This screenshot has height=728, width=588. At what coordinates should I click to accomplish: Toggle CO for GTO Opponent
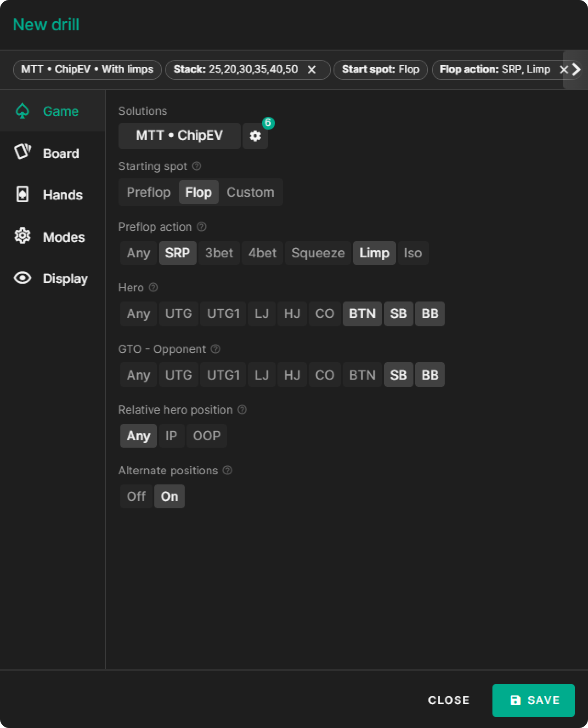pyautogui.click(x=325, y=375)
